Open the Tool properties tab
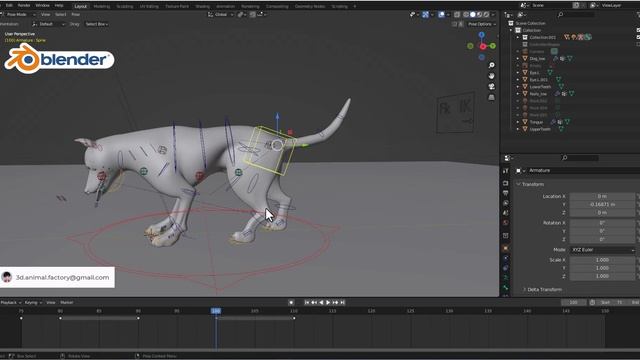 click(x=506, y=171)
